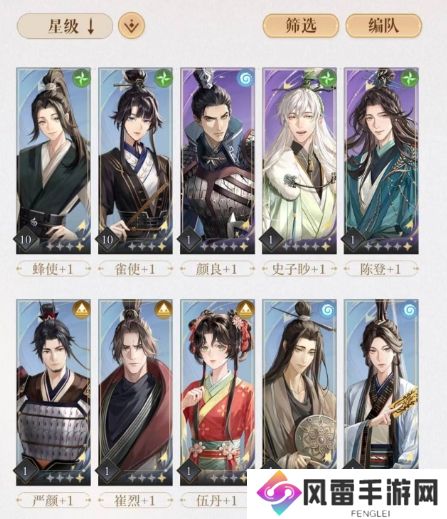This screenshot has height=519, width=447.
Task: Select the 陈登 character portrait
Action: [381, 161]
